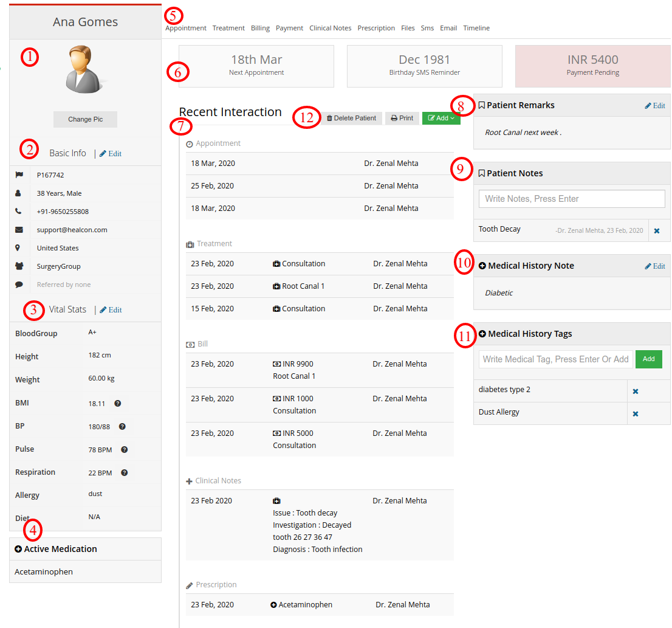Remove the diabetes type 2 tag
The height and width of the screenshot is (628, 672).
[x=636, y=392]
